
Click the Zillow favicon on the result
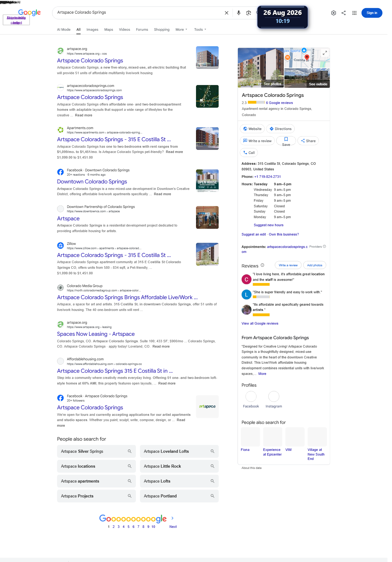click(60, 246)
